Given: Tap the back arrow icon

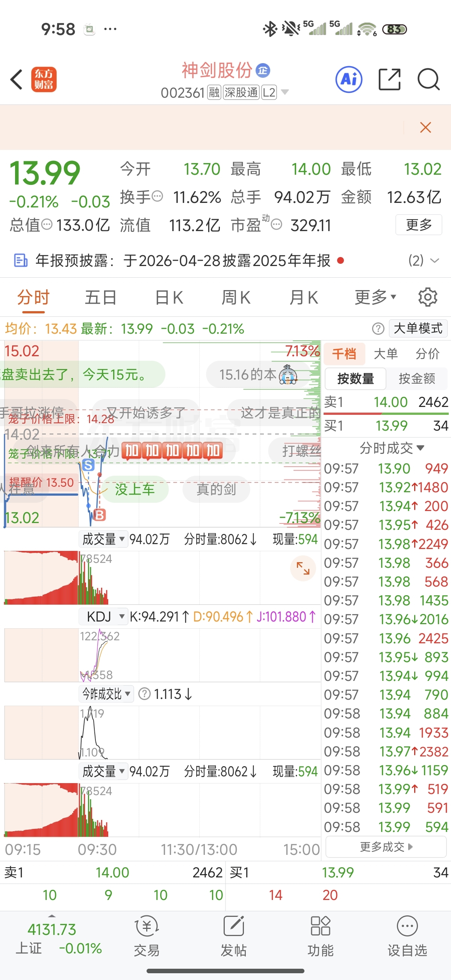Looking at the screenshot, I should pyautogui.click(x=17, y=80).
